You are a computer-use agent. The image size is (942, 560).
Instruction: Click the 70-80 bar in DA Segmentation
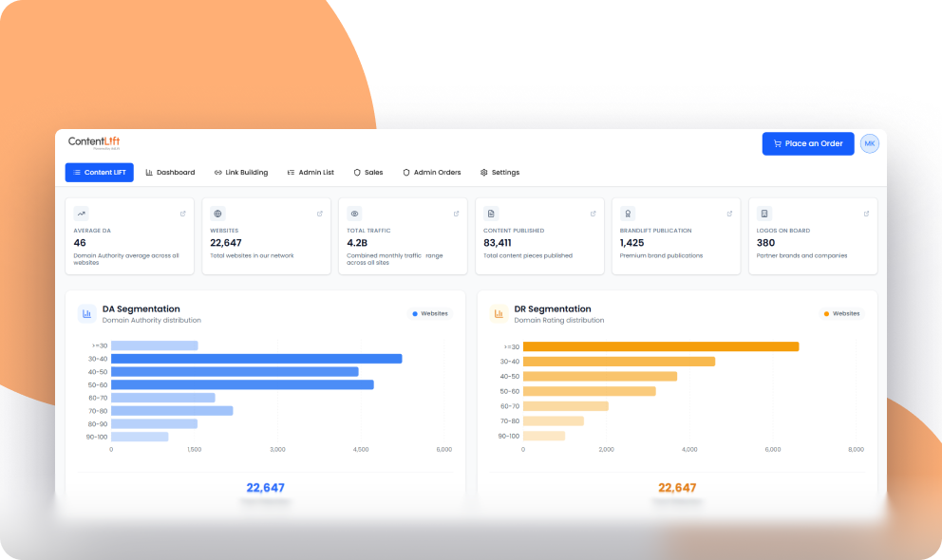point(172,411)
